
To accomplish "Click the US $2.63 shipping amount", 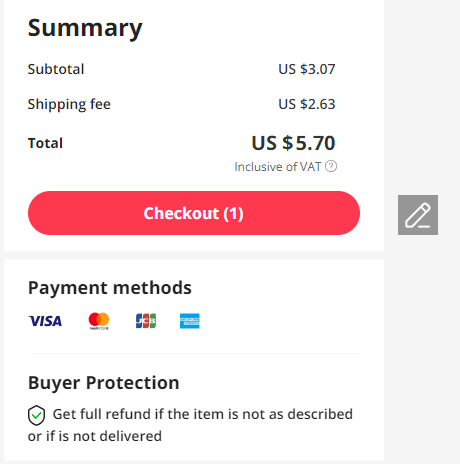I will tap(307, 104).
